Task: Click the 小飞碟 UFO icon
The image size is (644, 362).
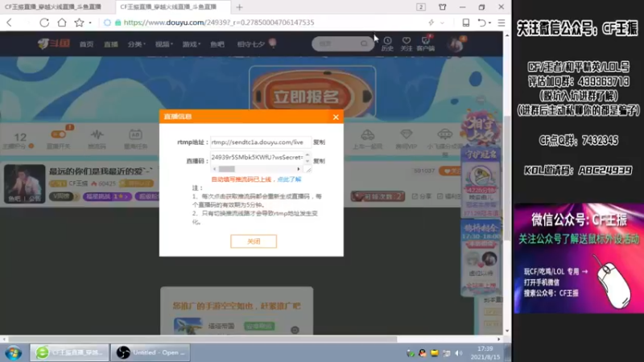Action: pos(445,134)
